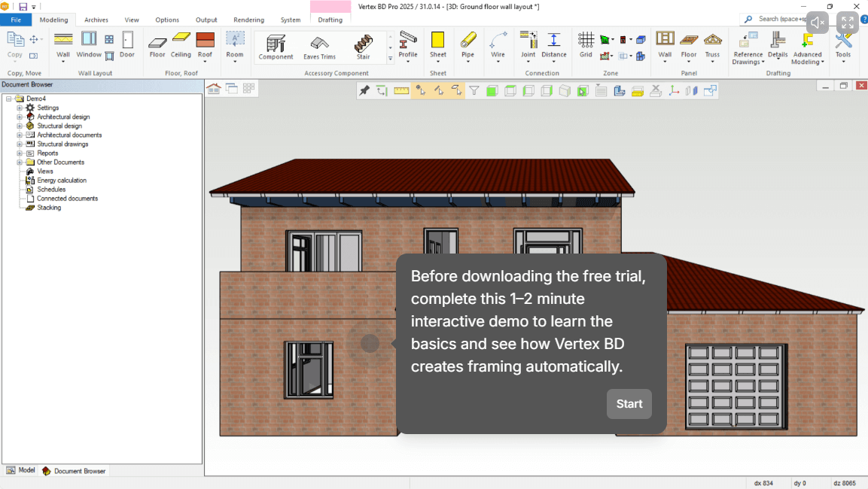Toggle fullscreen mode for the demo
Viewport: 868px width, 489px height.
[x=848, y=23]
